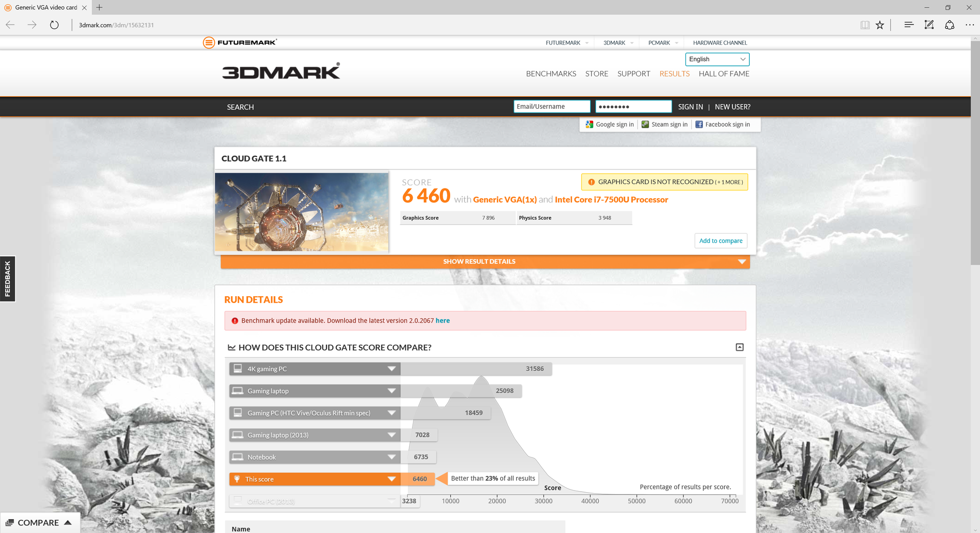
Task: Click the Search link in dark bar
Action: click(240, 107)
